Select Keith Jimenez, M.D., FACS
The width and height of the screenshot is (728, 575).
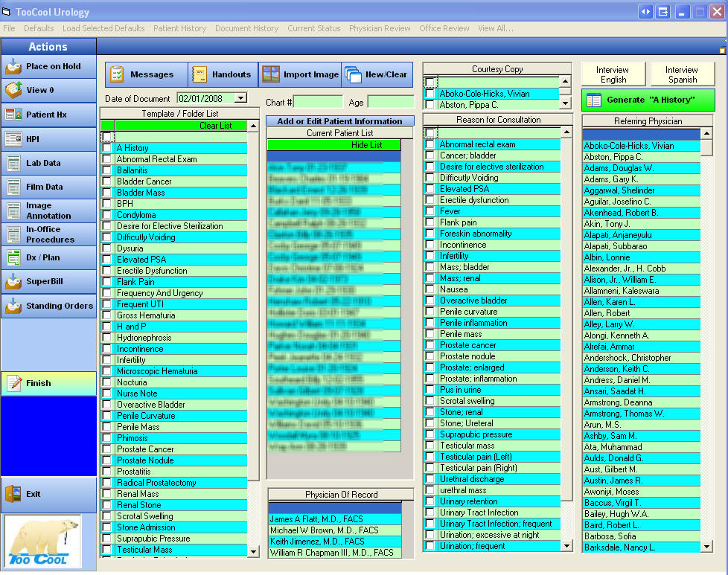click(x=335, y=542)
